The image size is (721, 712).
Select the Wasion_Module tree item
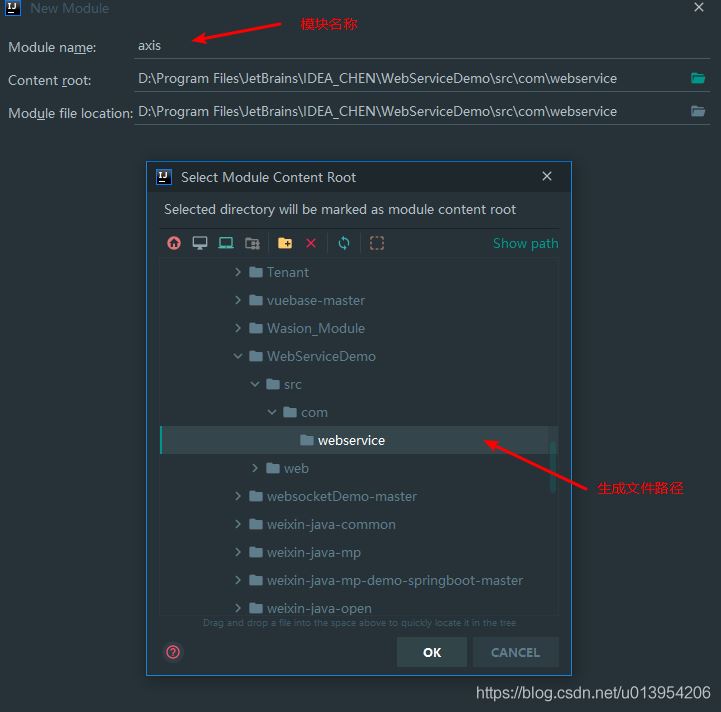[307, 328]
